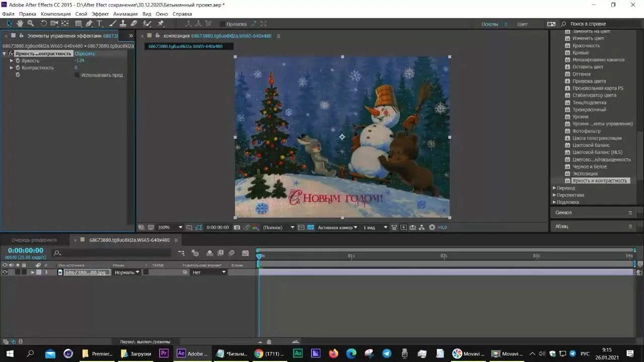Expand the Переход effects category

point(554,188)
